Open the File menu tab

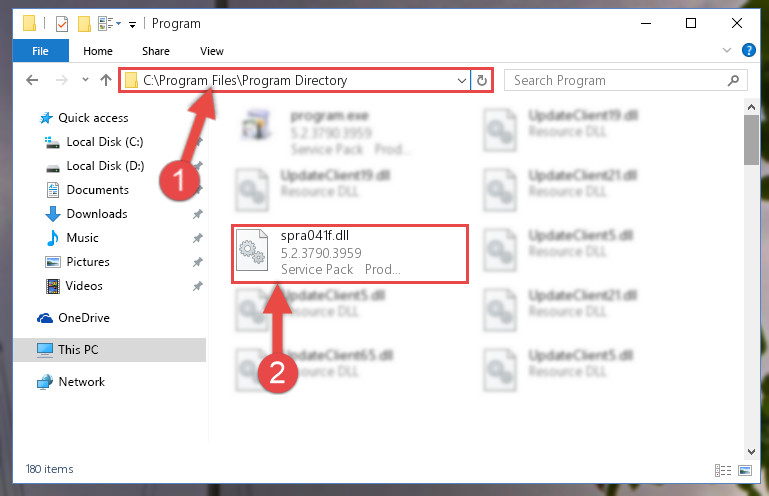click(41, 51)
